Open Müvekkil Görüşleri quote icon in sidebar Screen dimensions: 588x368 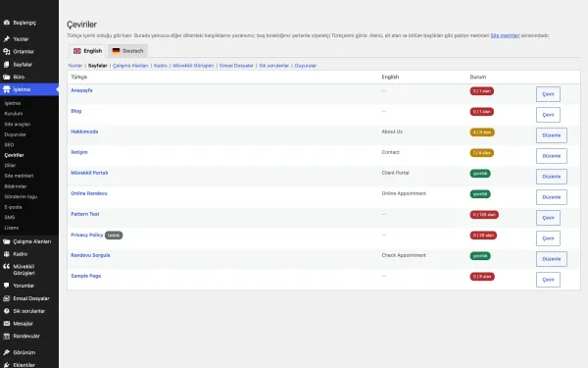click(7, 267)
